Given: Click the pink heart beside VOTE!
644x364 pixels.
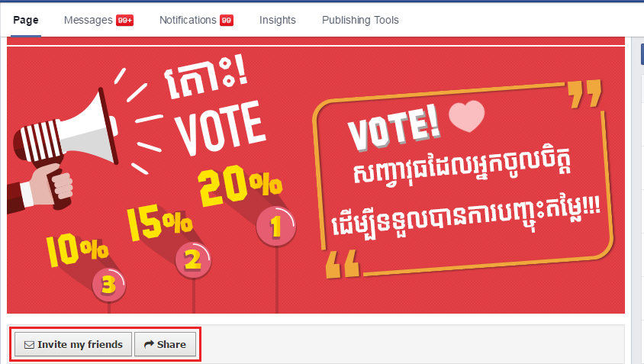Looking at the screenshot, I should pos(467,115).
